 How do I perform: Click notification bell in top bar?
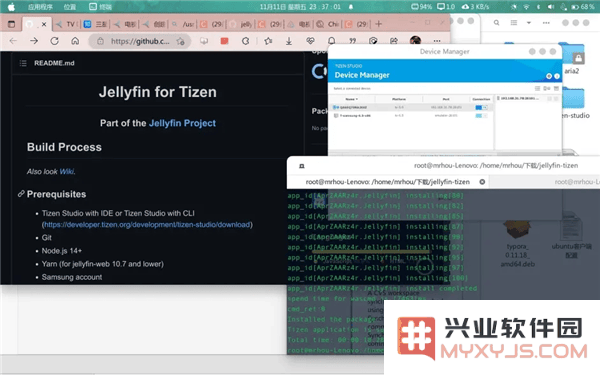pos(351,7)
